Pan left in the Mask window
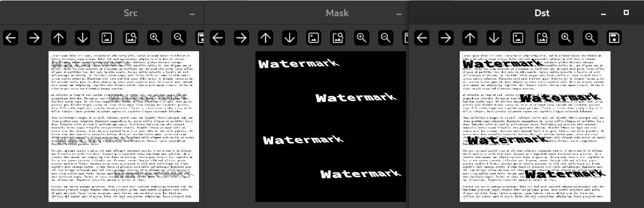The width and height of the screenshot is (644, 208). (217, 38)
